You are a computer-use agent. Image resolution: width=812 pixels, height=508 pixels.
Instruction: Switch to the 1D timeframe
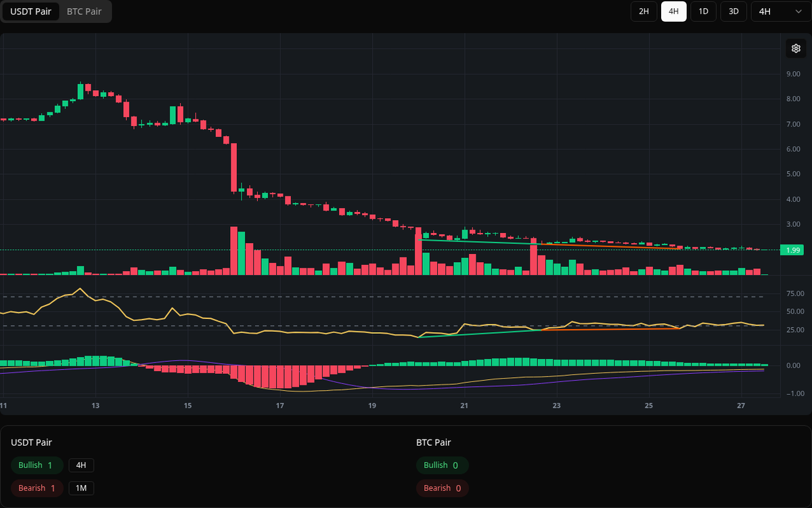pos(703,12)
